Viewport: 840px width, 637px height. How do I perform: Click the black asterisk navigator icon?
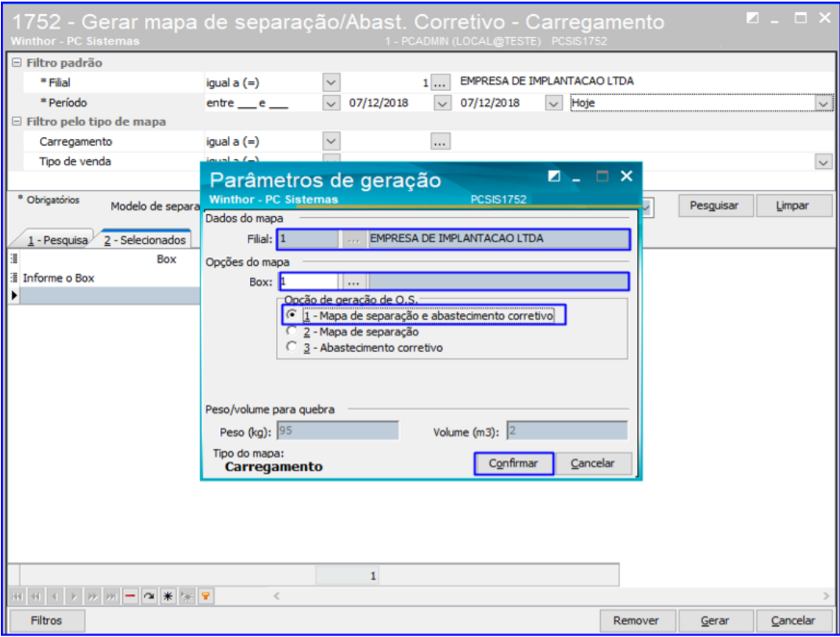(x=168, y=597)
